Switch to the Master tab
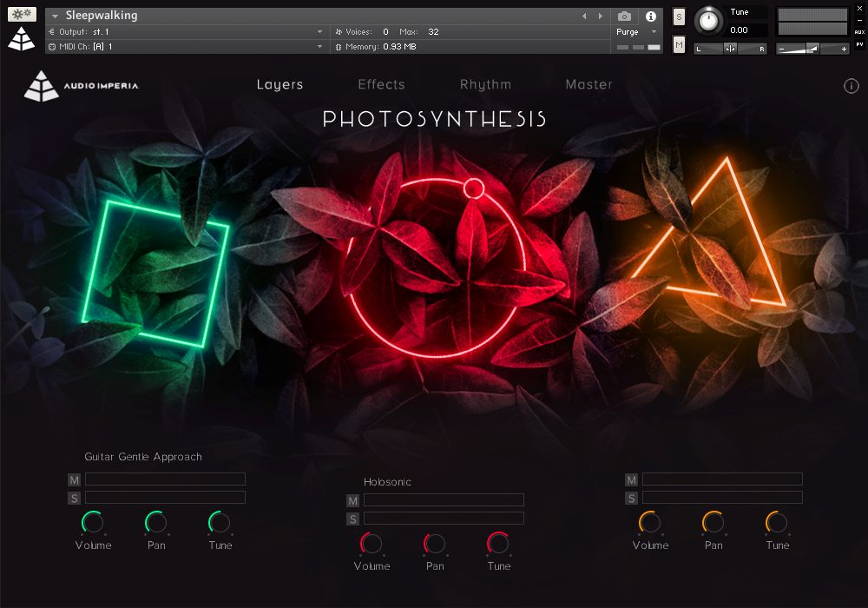The image size is (868, 608). (x=589, y=85)
